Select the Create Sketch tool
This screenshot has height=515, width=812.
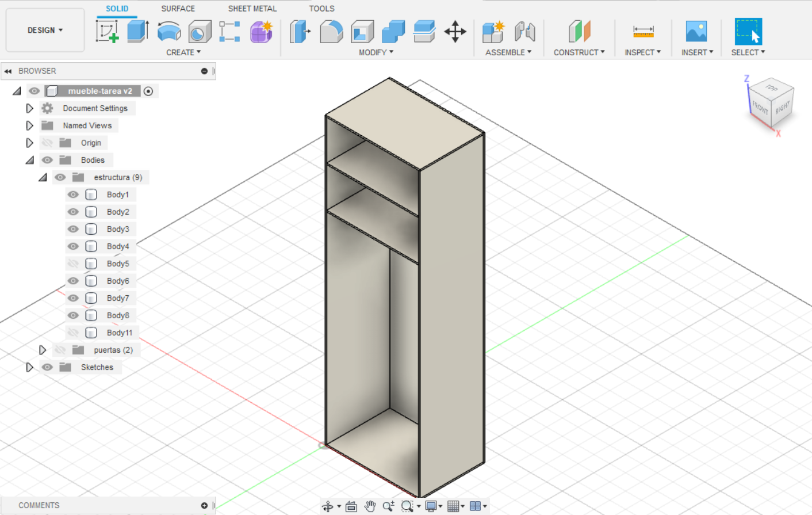[108, 31]
